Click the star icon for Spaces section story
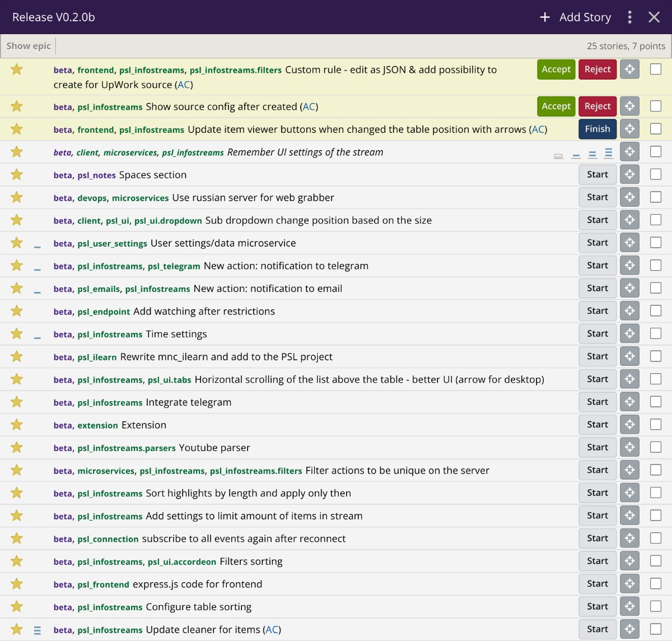This screenshot has height=641, width=672. 17,175
